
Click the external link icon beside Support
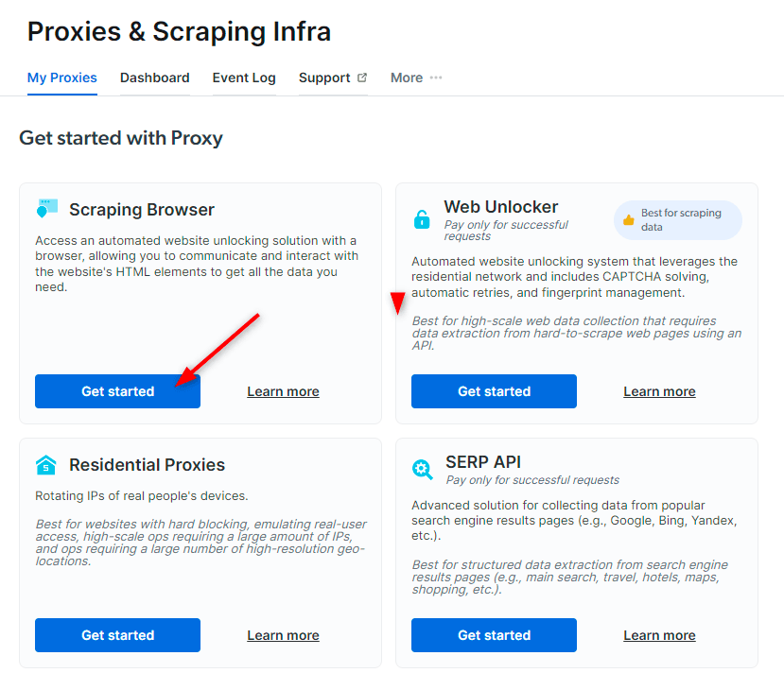point(362,78)
